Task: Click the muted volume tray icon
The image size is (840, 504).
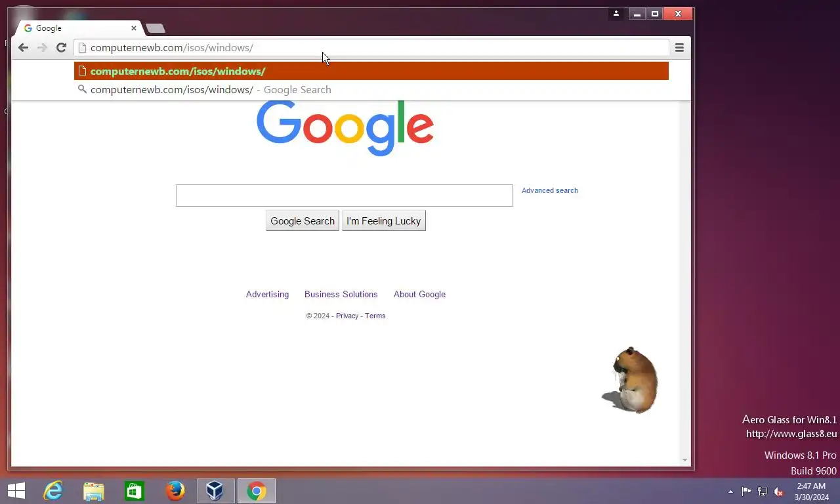Action: click(x=778, y=492)
